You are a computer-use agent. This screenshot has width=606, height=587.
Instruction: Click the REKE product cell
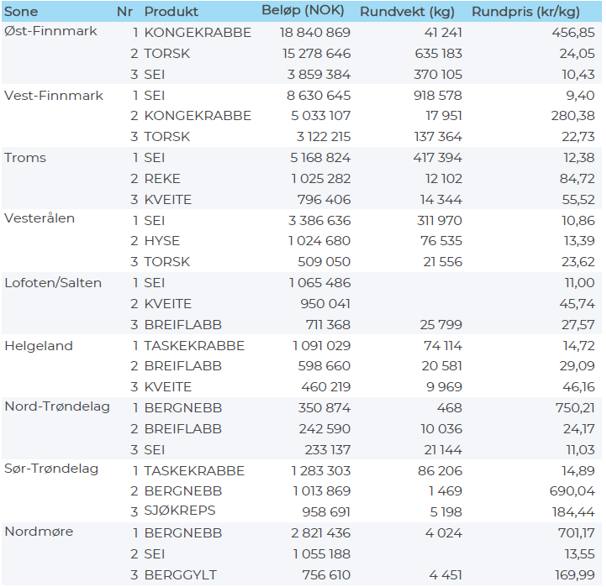(x=162, y=178)
